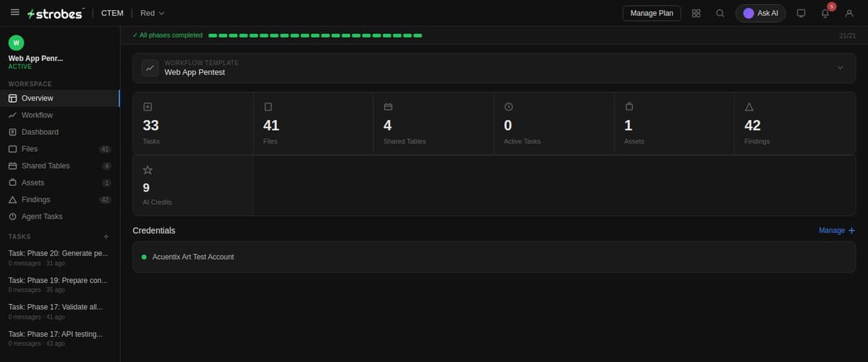Screen dimensions: 868x362
Task: Click the Tasks card plus-square icon
Action: click(x=148, y=106)
